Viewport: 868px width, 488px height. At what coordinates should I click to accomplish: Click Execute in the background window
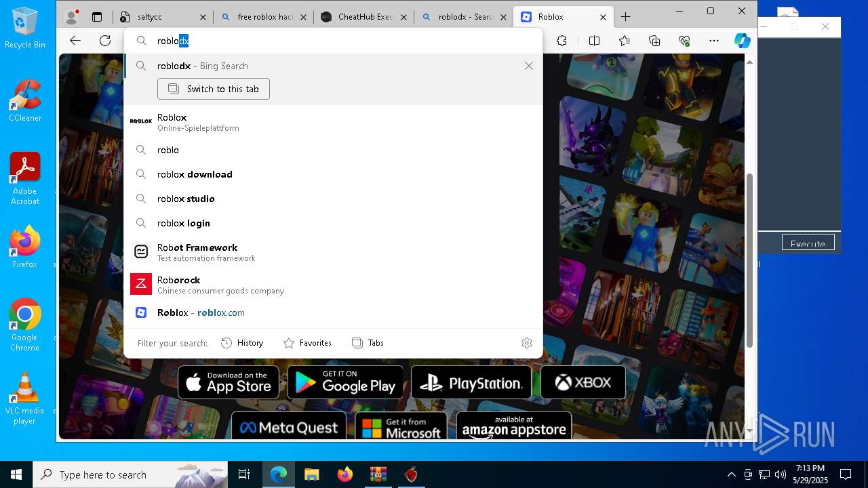808,243
